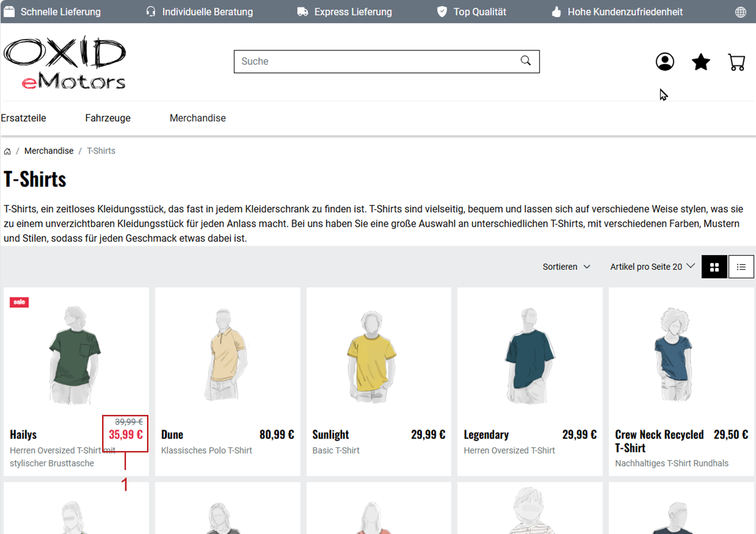Open the Merchandise navigation menu
Image resolution: width=756 pixels, height=534 pixels.
(x=198, y=118)
